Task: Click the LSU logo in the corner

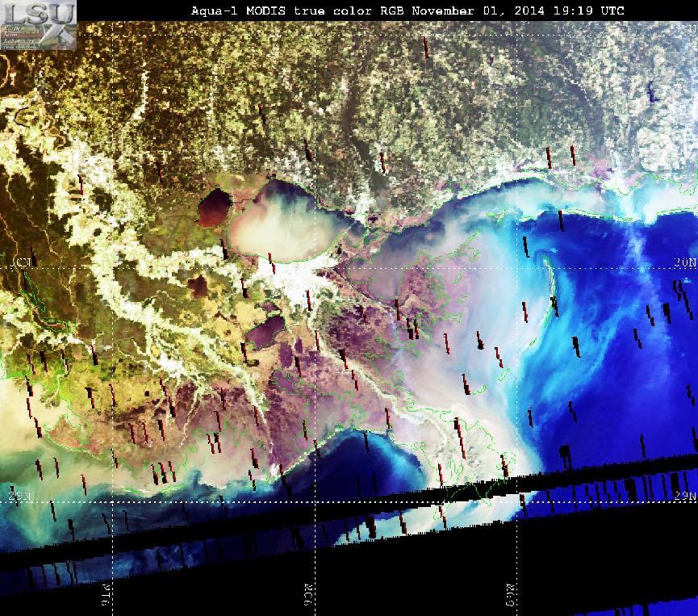Action: pyautogui.click(x=38, y=24)
